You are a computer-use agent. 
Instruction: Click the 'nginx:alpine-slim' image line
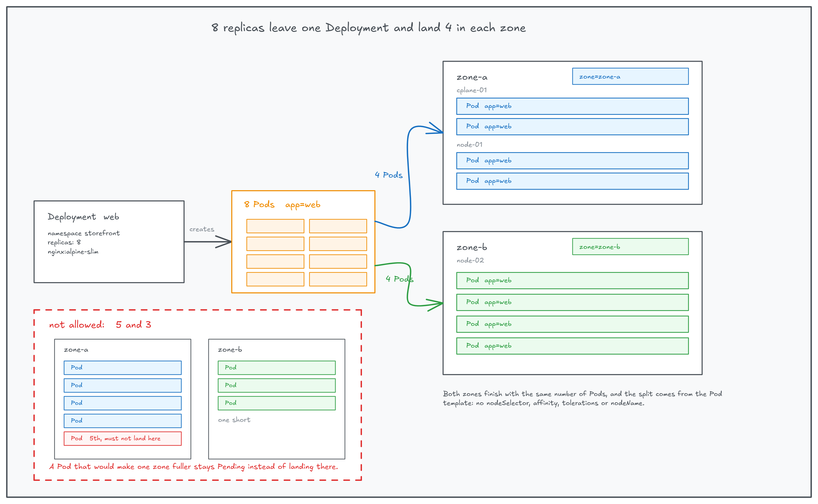[73, 252]
